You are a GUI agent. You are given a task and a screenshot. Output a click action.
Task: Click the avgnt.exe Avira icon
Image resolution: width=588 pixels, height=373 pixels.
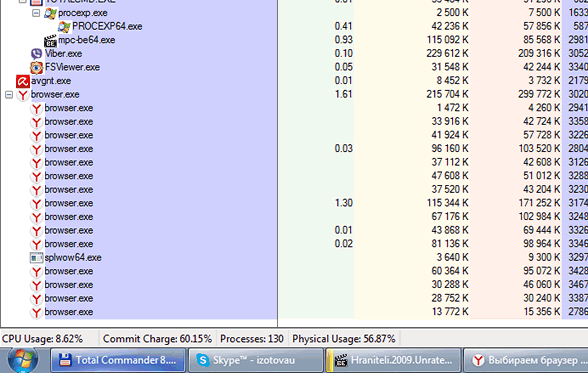point(22,81)
